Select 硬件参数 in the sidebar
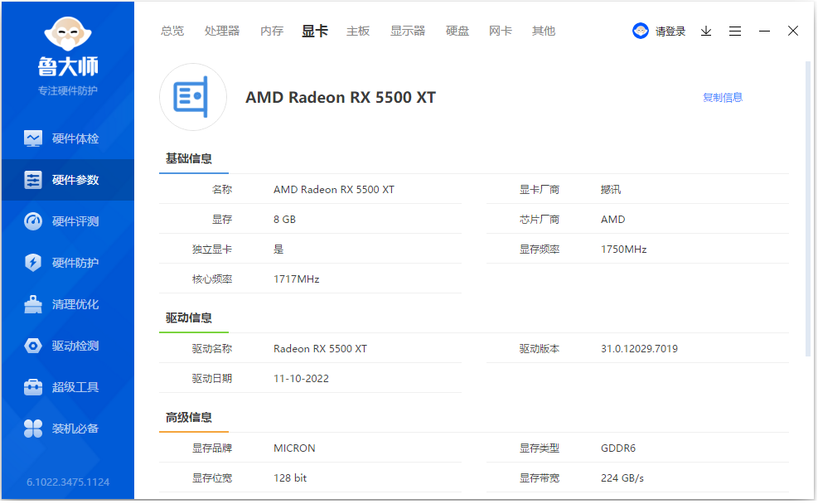818x504 pixels. [68, 180]
